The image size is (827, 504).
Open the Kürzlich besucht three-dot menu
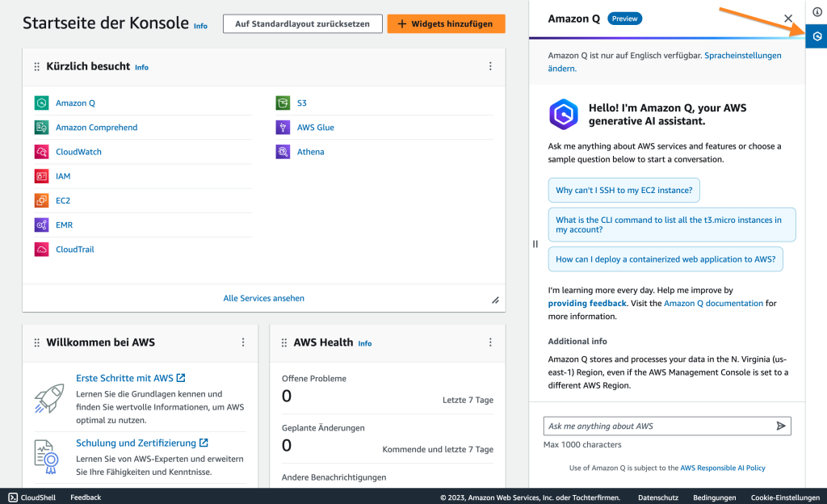click(490, 66)
